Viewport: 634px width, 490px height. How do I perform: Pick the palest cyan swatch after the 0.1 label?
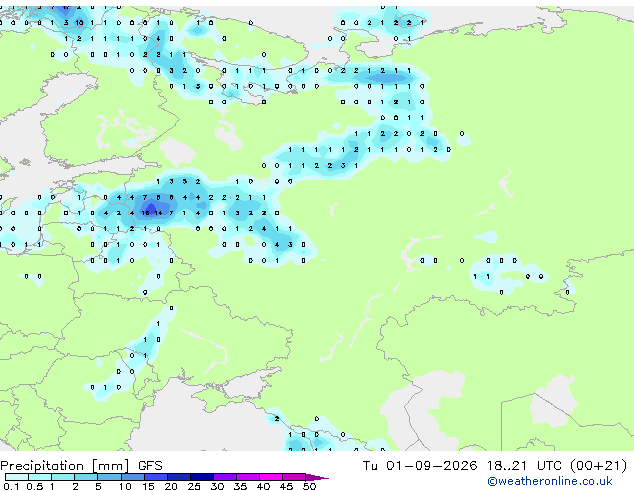[17, 477]
